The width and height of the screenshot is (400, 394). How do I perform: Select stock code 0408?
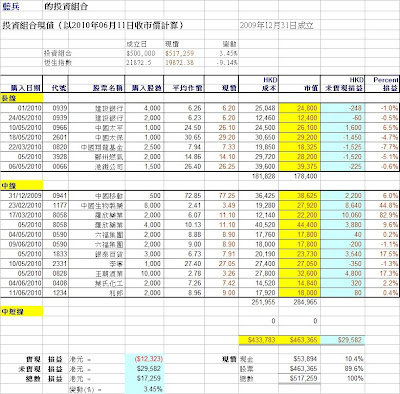tap(56, 283)
